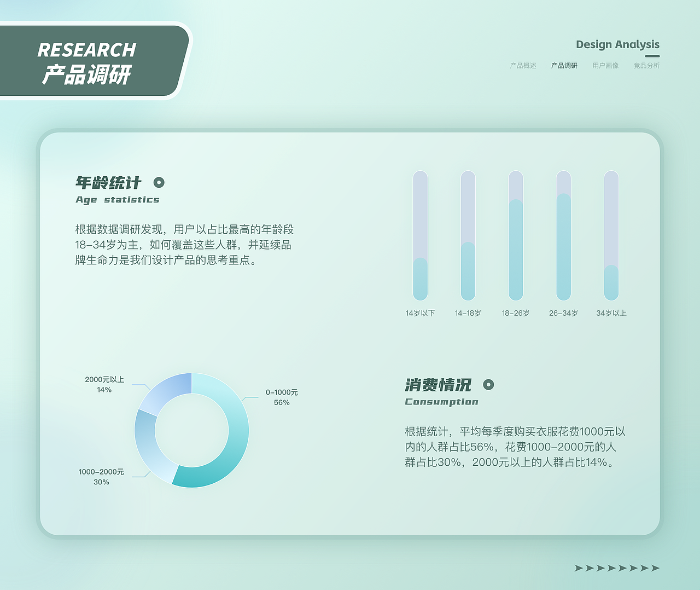The height and width of the screenshot is (590, 700).
Task: Click the 2000元以上 14% chart label
Action: [x=104, y=384]
